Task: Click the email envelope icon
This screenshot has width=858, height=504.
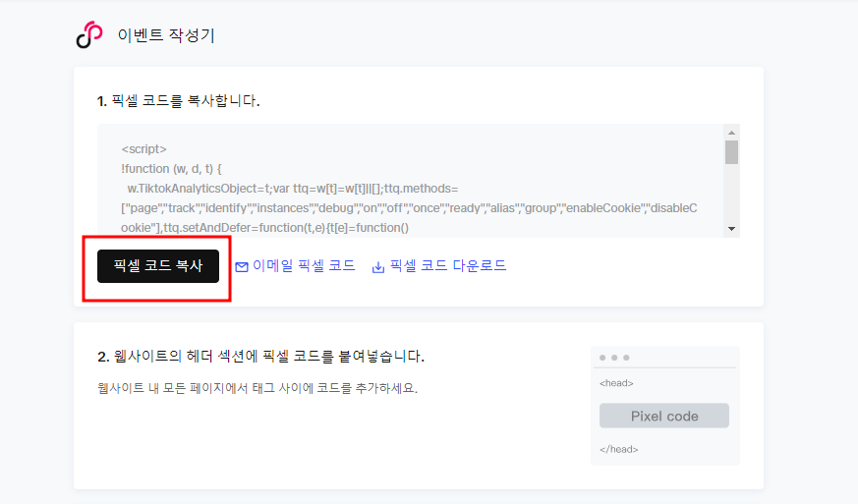Action: pos(242,267)
